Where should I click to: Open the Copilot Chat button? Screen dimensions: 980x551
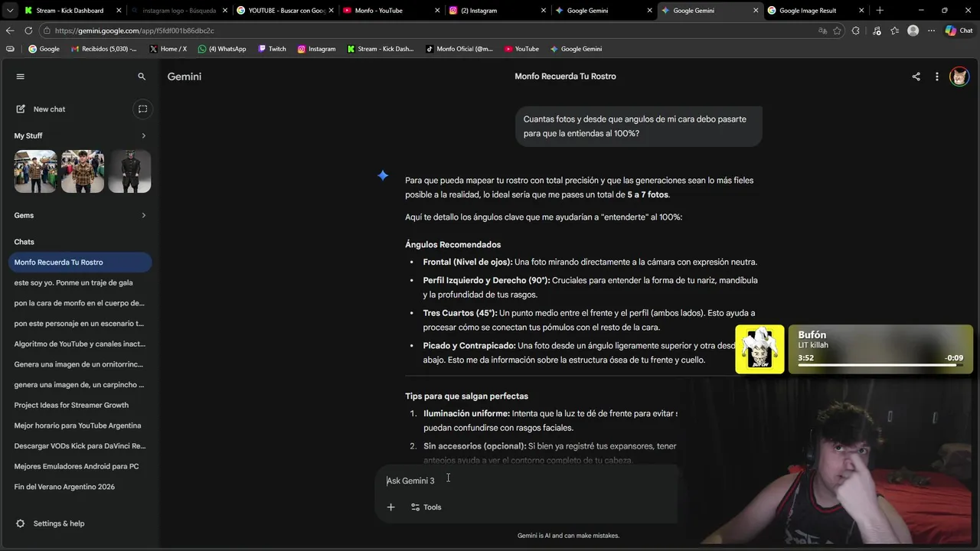(x=959, y=31)
